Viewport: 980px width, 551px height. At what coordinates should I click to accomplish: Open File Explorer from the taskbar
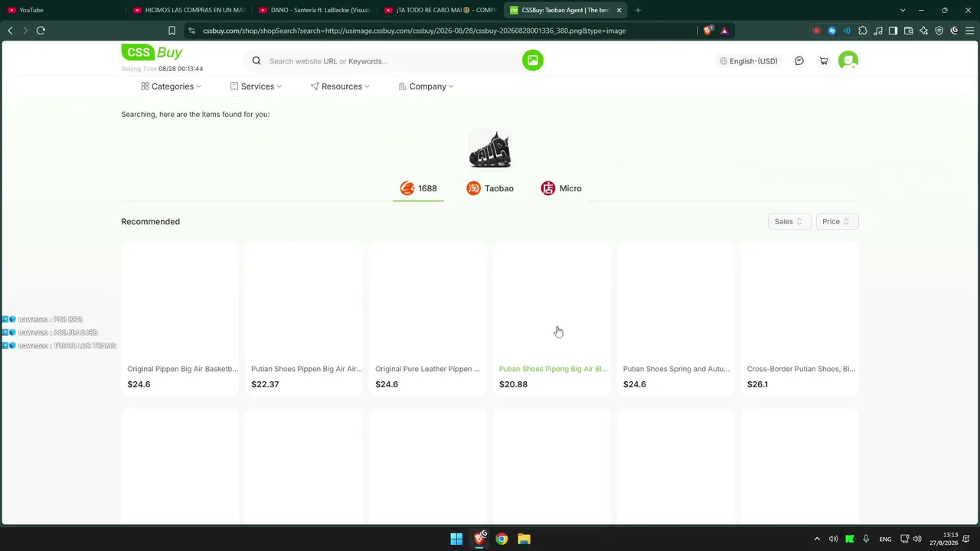[524, 539]
